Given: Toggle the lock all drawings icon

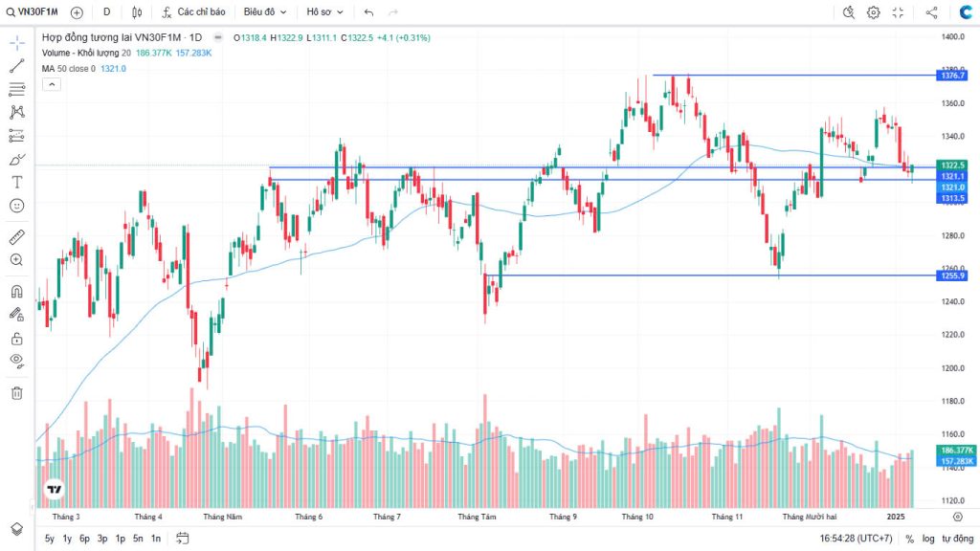Looking at the screenshot, I should [x=16, y=338].
